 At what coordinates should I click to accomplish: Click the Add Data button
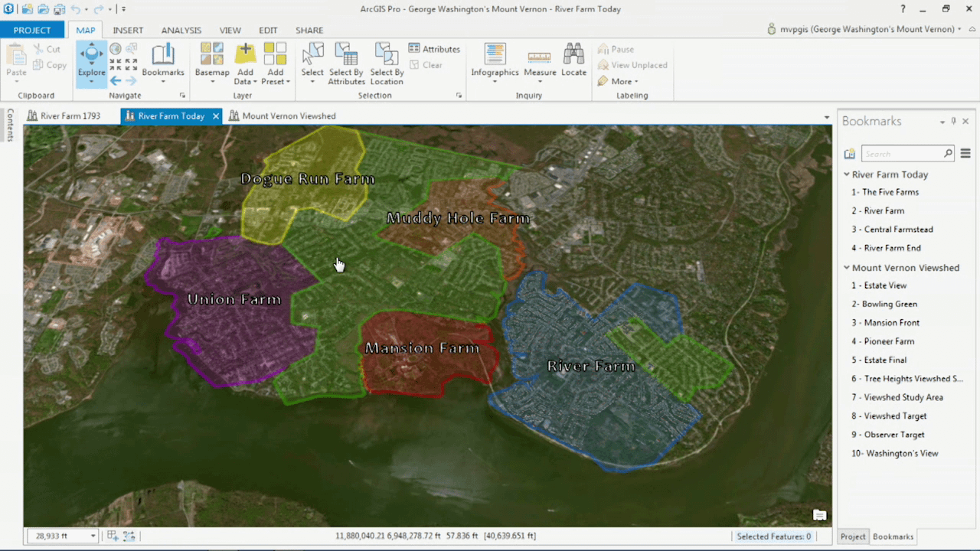245,63
